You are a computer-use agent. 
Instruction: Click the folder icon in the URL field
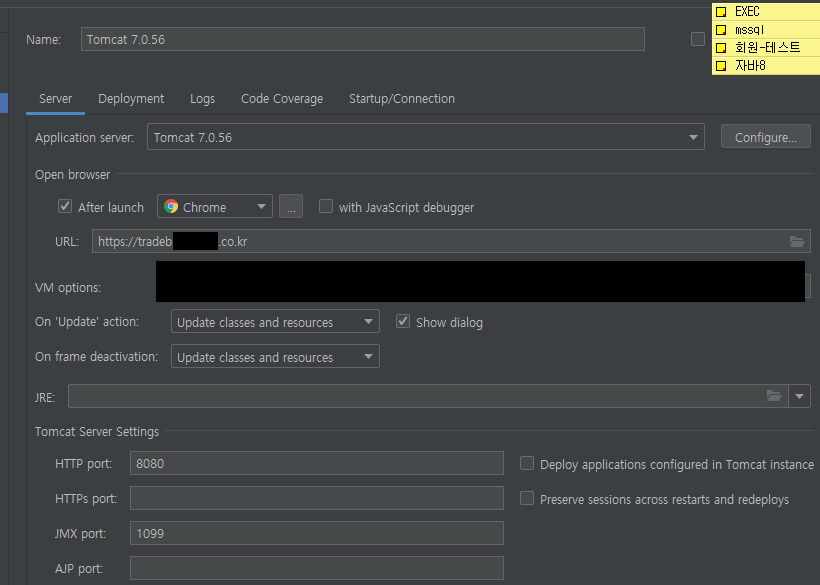point(796,241)
